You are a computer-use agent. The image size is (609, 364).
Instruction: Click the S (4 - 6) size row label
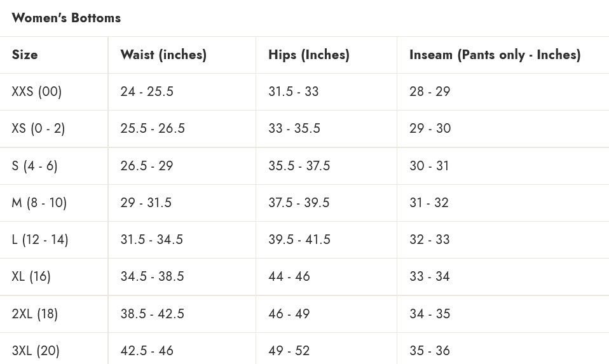34,166
